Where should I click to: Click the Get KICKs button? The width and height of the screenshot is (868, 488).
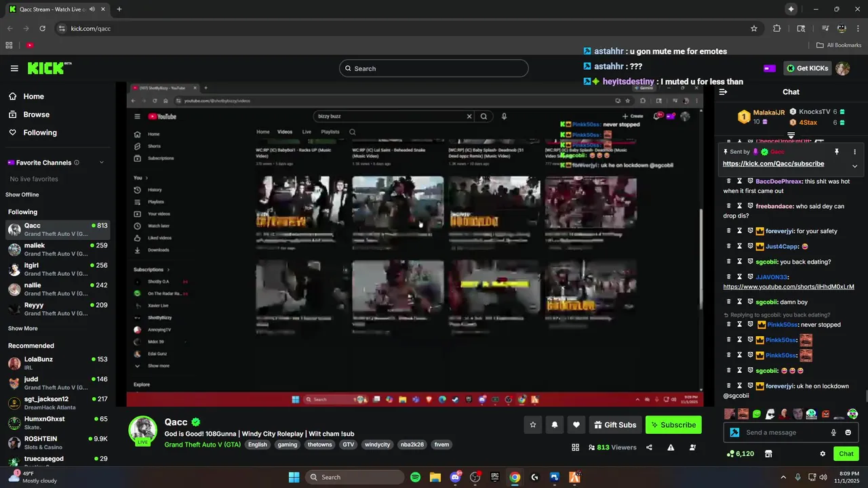(x=807, y=68)
